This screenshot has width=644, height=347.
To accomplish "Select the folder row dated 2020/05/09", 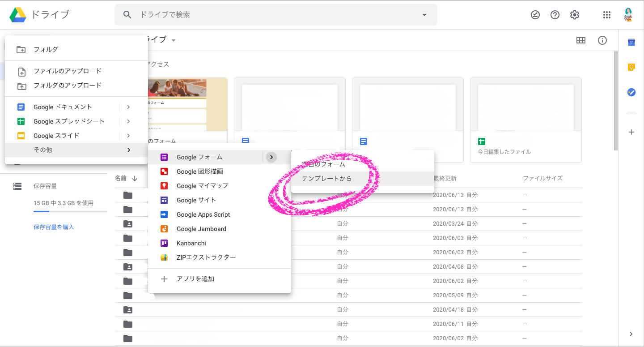I will (349, 296).
